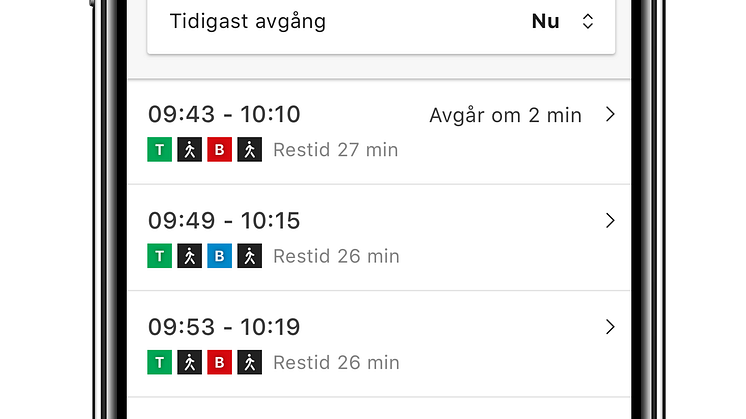Tap the last walking icon in 09:43 trip
Image resolution: width=746 pixels, height=419 pixels.
[249, 150]
